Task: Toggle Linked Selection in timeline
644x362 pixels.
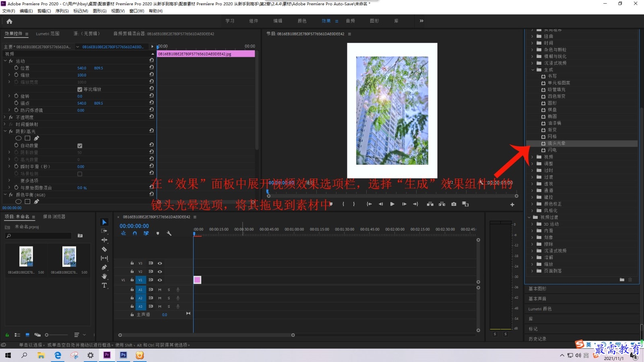Action: [x=146, y=233]
